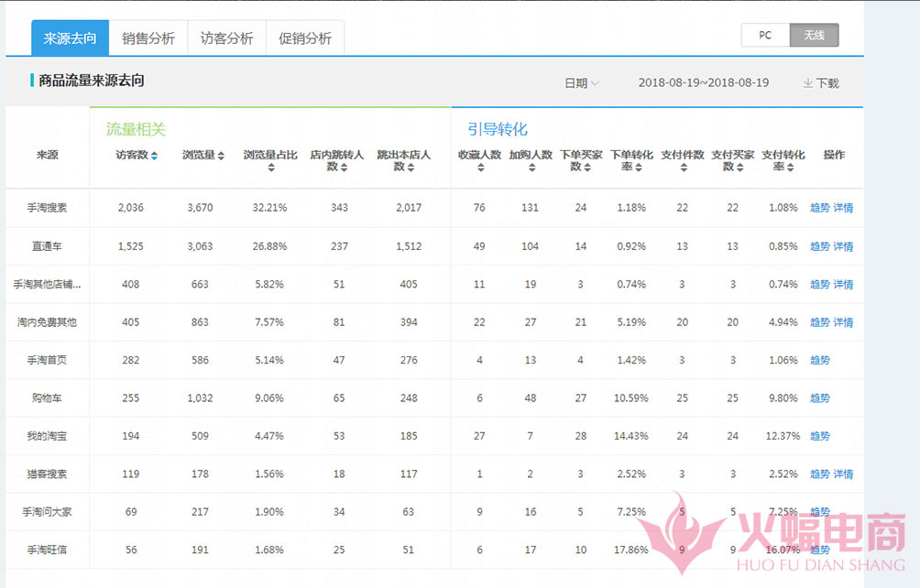Sort by 浏览量 column sort icon
The image size is (920, 588).
[x=221, y=156]
